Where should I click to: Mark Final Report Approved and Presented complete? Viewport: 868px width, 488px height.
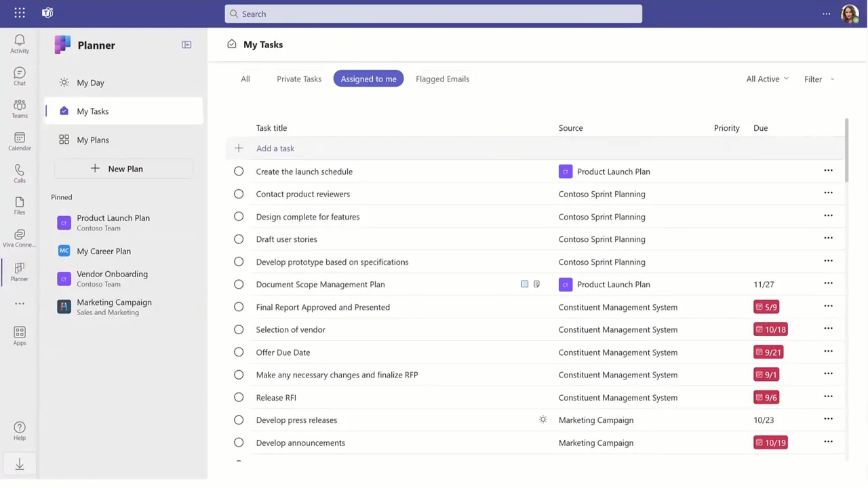click(239, 307)
